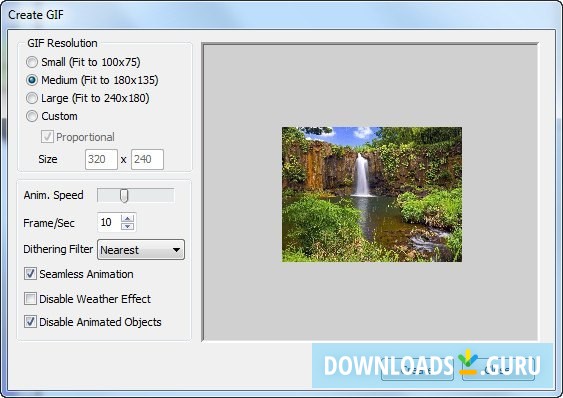
Task: Click the width size field showing 320
Action: click(101, 159)
